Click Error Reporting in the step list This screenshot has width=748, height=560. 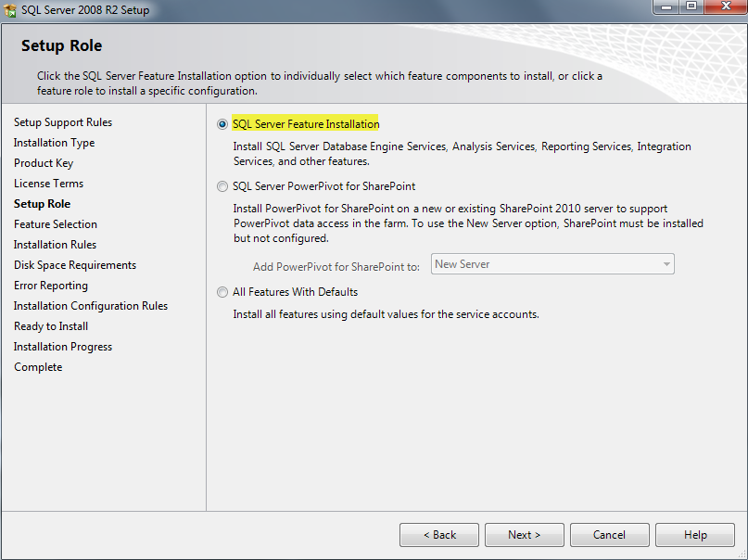(51, 286)
